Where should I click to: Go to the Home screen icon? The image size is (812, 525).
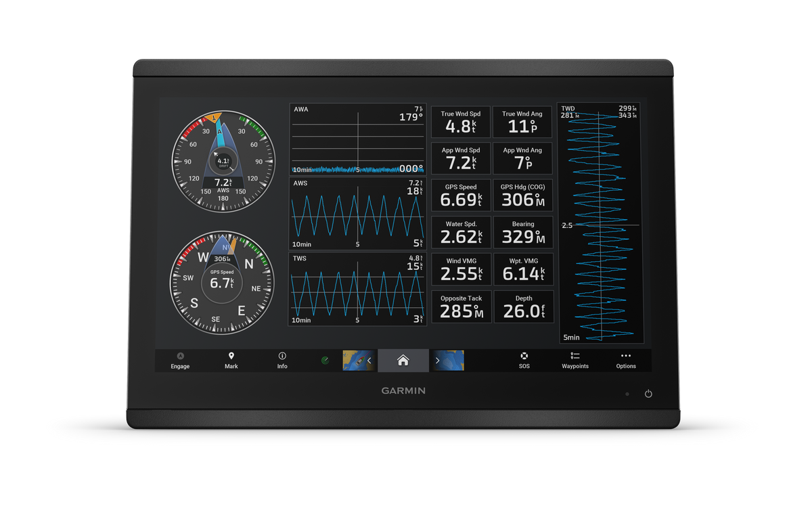point(403,361)
